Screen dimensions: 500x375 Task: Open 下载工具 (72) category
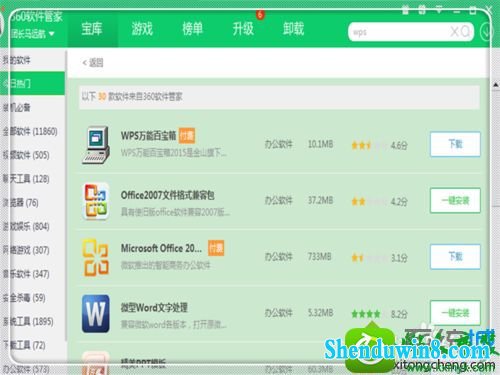pyautogui.click(x=24, y=345)
